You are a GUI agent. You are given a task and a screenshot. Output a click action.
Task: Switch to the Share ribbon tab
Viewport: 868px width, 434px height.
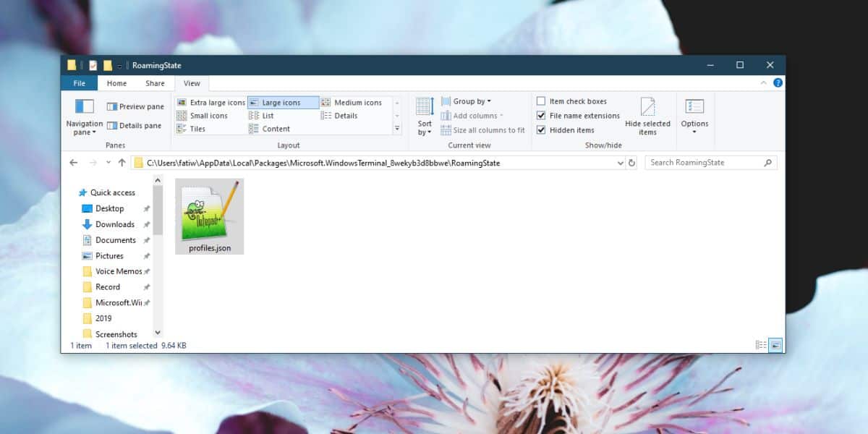point(155,83)
